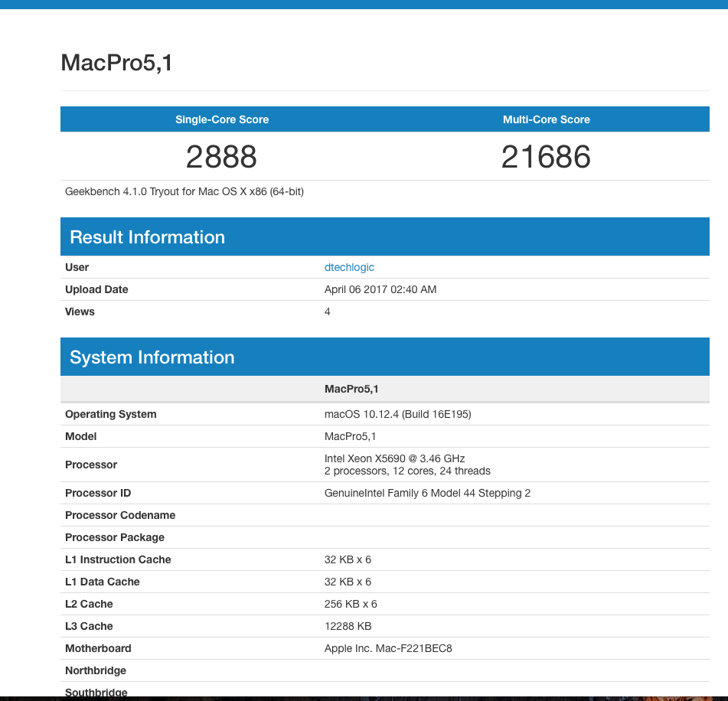This screenshot has width=728, height=701.
Task: Click the 2 processors, 12 cores, 24 threads line
Action: pyautogui.click(x=407, y=471)
